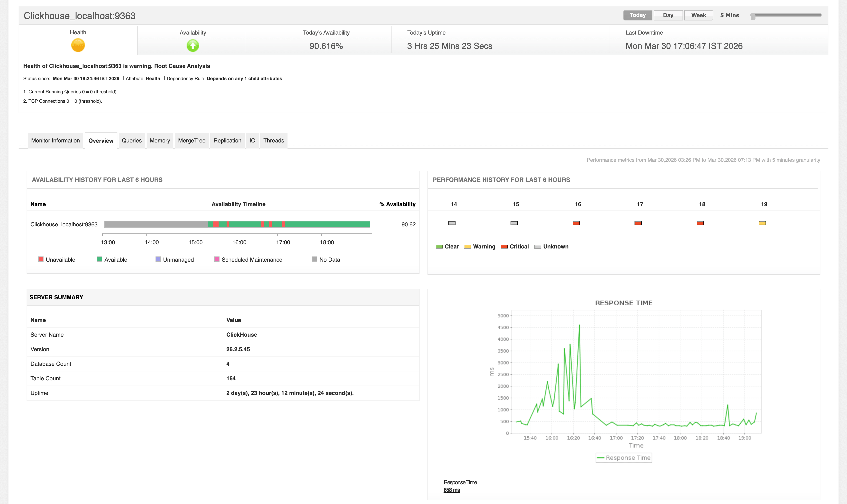Click the 90.616% Today's Availability value
The image size is (847, 504).
tap(326, 46)
